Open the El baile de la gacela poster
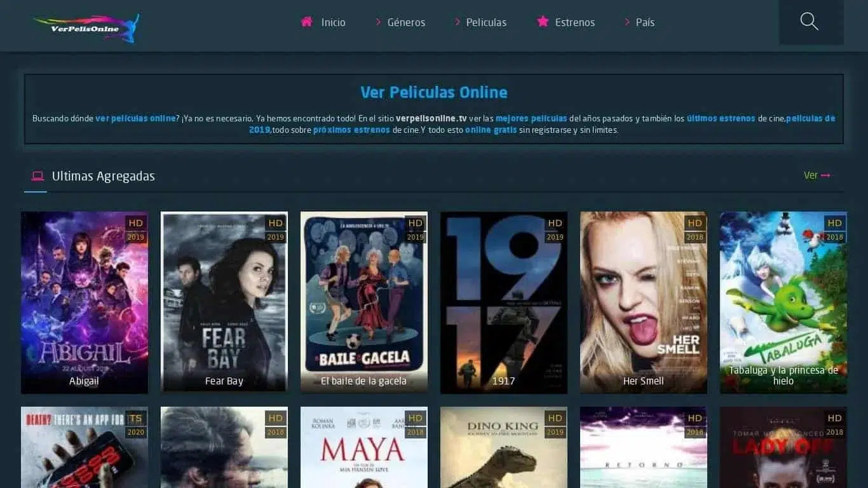Viewport: 868px width, 488px height. (364, 302)
